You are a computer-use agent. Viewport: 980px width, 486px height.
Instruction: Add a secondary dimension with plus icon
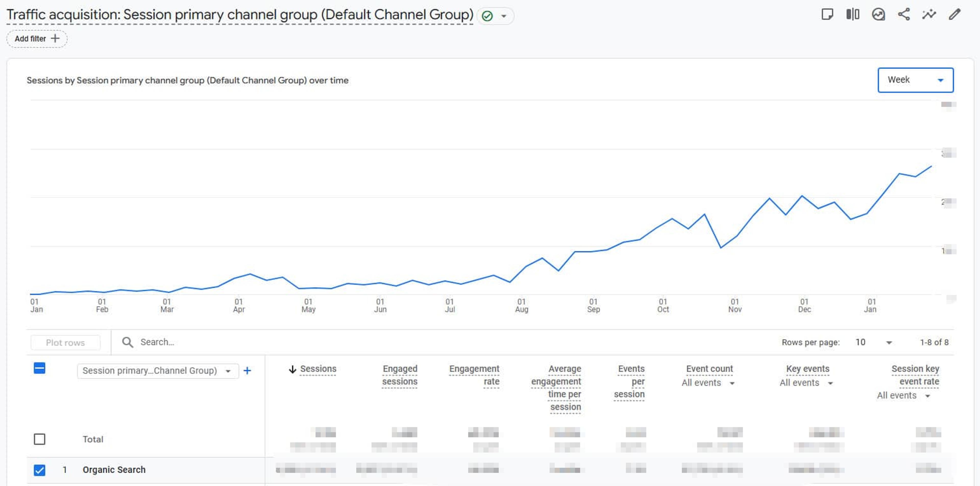point(247,370)
